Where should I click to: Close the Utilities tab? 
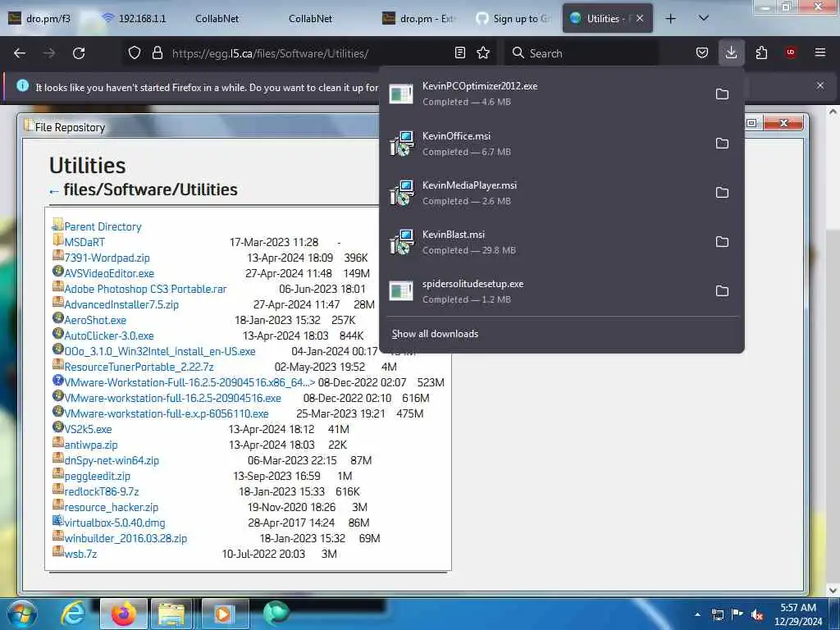pyautogui.click(x=640, y=19)
